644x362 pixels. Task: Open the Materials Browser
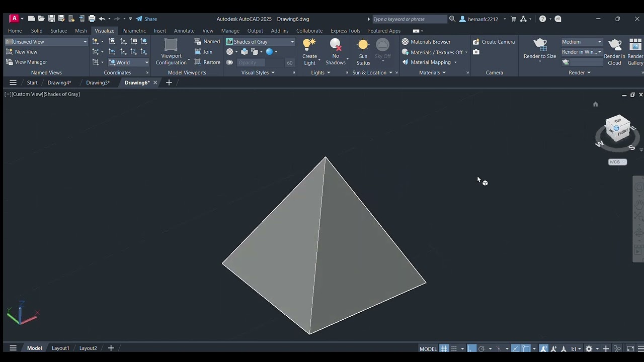(426, 42)
